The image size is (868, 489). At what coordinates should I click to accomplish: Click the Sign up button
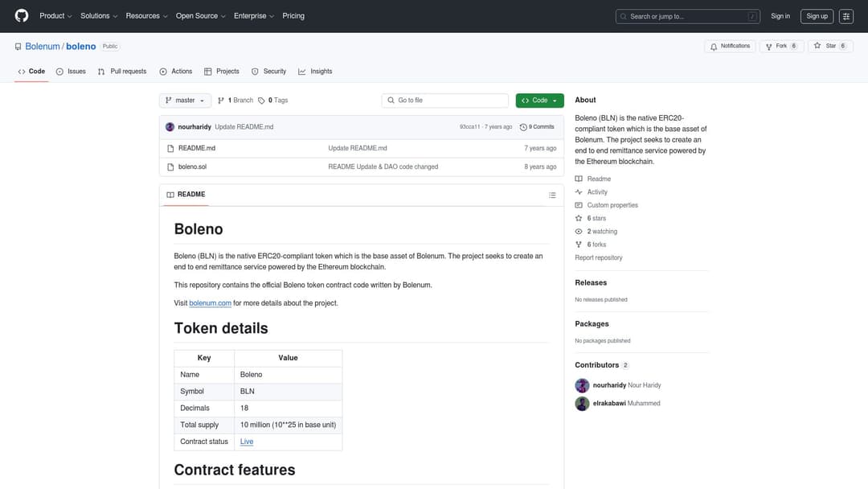[x=817, y=16]
